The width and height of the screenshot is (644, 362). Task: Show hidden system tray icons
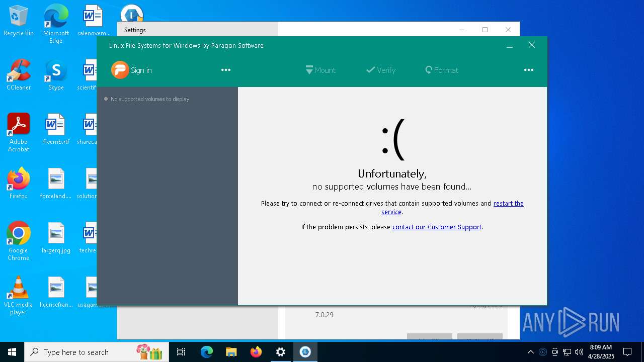pyautogui.click(x=531, y=352)
